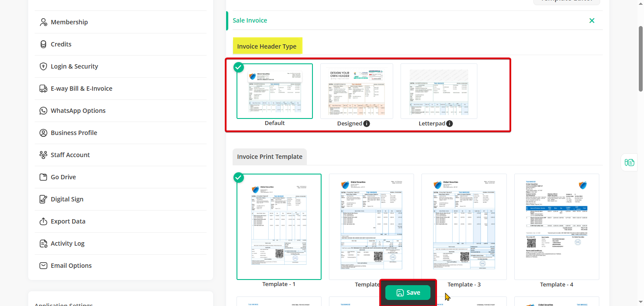Open Digital Sign settings
Image resolution: width=644 pixels, height=306 pixels.
pos(121,199)
